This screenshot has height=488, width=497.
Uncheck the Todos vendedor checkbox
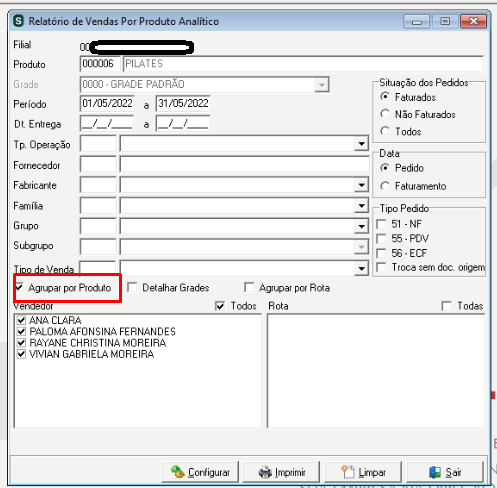(220, 306)
